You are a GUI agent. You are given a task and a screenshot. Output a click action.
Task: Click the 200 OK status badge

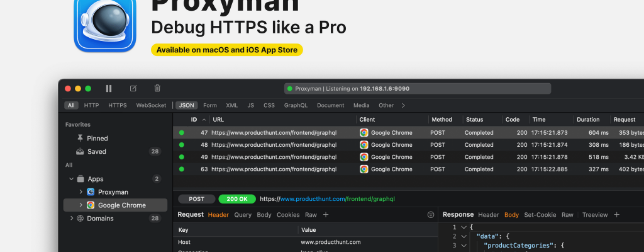pyautogui.click(x=237, y=199)
